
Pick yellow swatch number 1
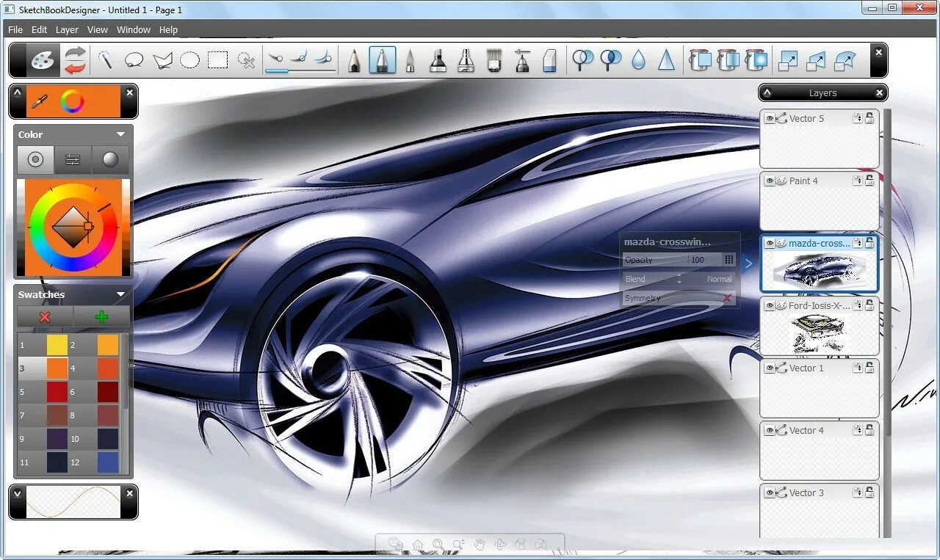(x=57, y=344)
